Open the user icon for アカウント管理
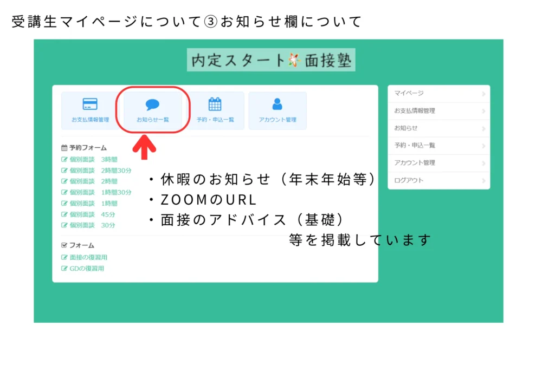Viewport: 555px width, 392px height. (277, 104)
